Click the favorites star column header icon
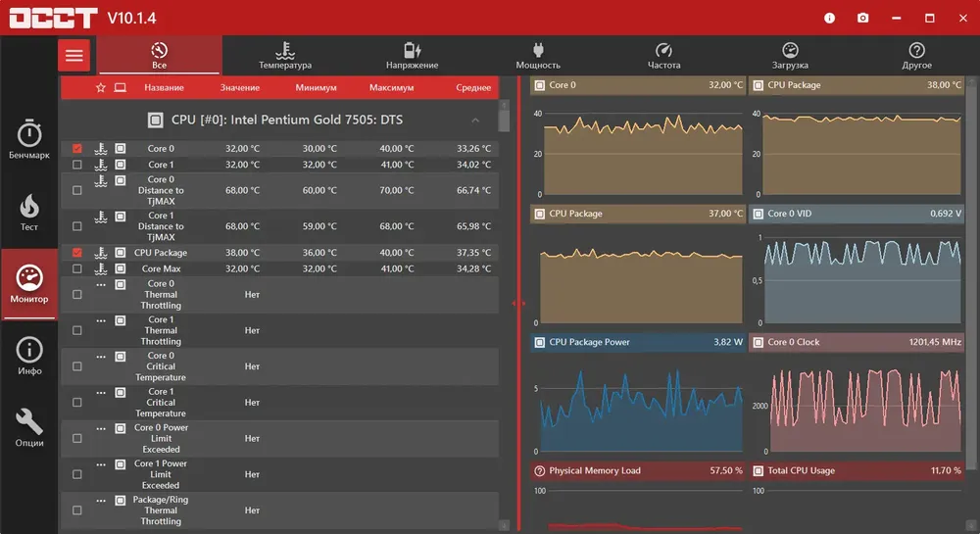The height and width of the screenshot is (534, 980). point(101,87)
